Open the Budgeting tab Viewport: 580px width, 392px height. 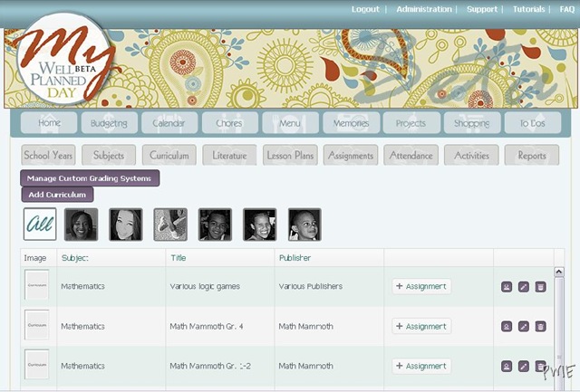click(110, 122)
